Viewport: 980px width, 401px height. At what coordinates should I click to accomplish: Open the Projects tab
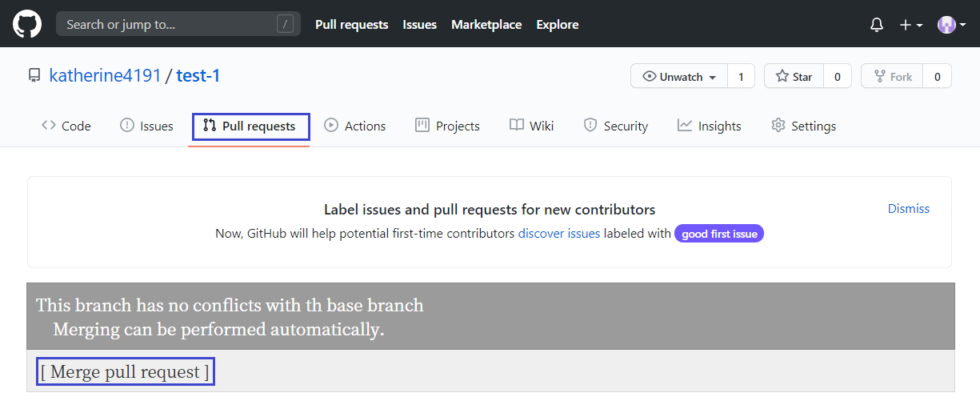coord(448,126)
